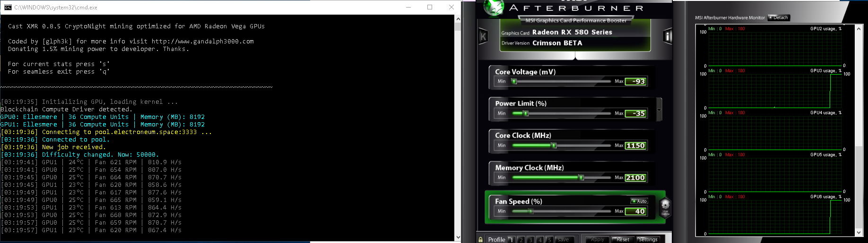The image size is (868, 243).
Task: Click the 'GPU1: Ellesmere' line in cmd
Action: point(103,125)
